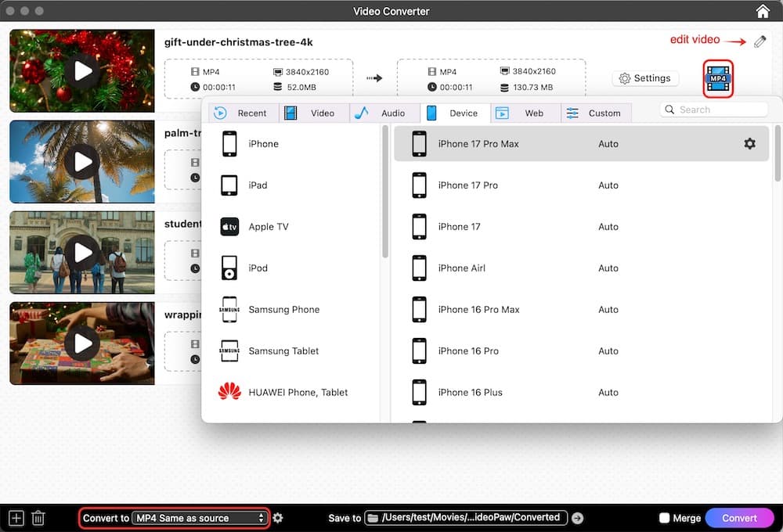Click the edit video pencil icon
Viewport: 783px width, 532px height.
coord(758,41)
